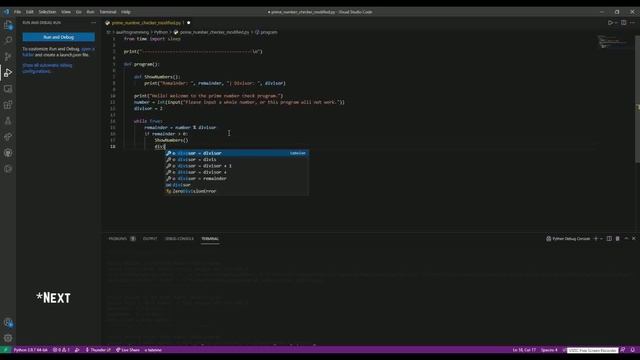Image resolution: width=640 pixels, height=360 pixels.
Task: Select the Run and Debug activity icon
Action: [x=8, y=73]
